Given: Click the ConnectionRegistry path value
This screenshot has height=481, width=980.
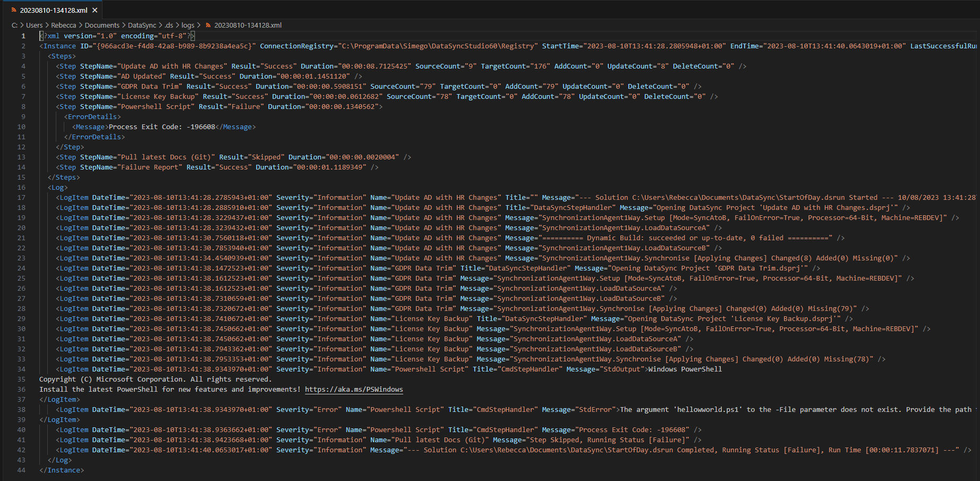Looking at the screenshot, I should click(438, 46).
